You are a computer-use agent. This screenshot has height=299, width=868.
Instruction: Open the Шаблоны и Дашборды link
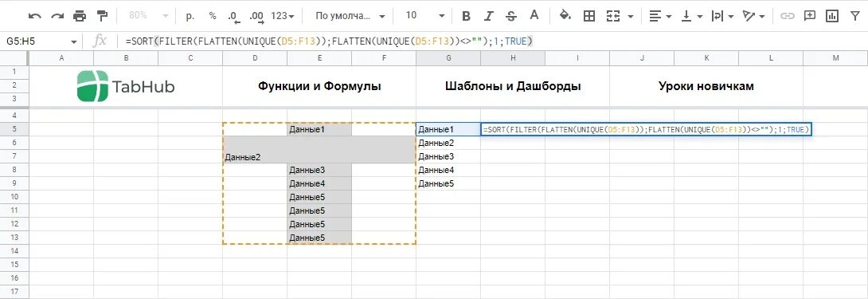(513, 86)
